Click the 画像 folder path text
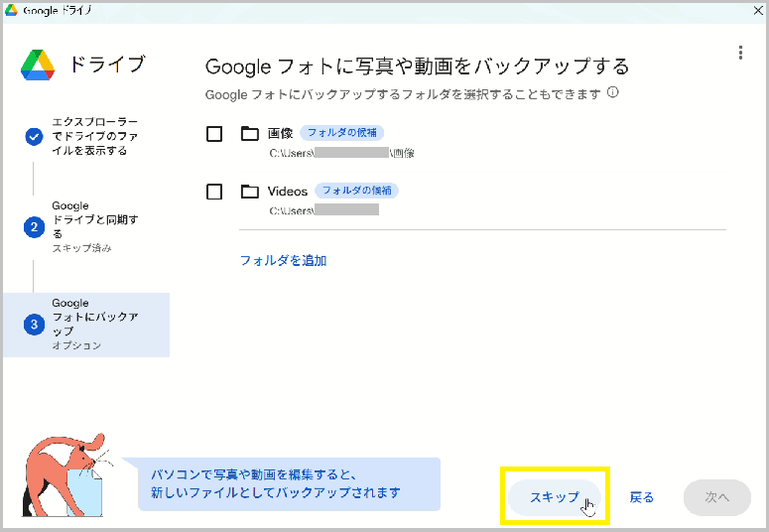Image resolution: width=769 pixels, height=532 pixels. tap(341, 153)
